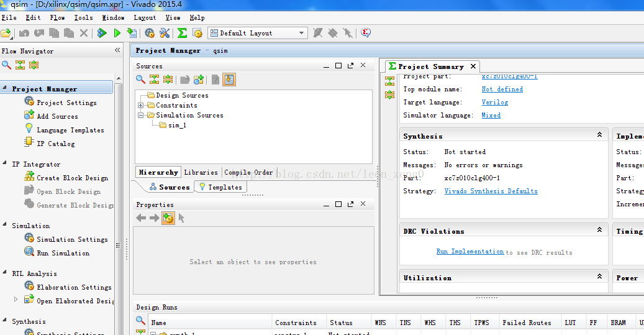Search within the Sources panel
This screenshot has width=644, height=335.
pyautogui.click(x=140, y=80)
